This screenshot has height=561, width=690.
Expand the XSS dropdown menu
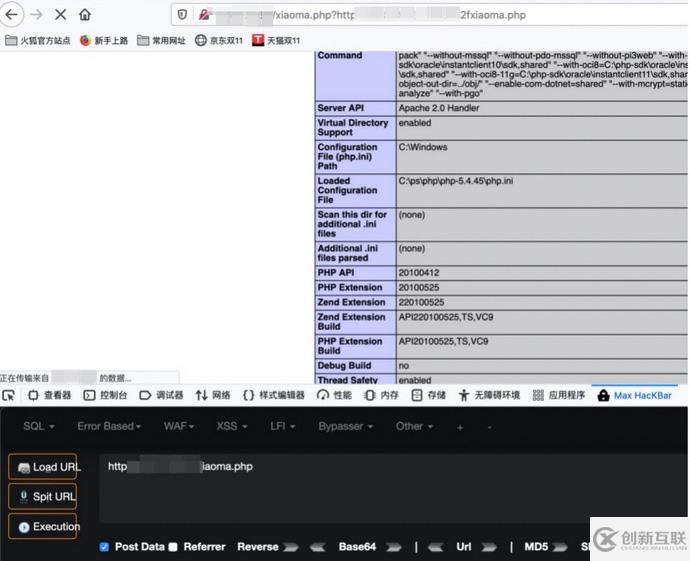tap(232, 426)
